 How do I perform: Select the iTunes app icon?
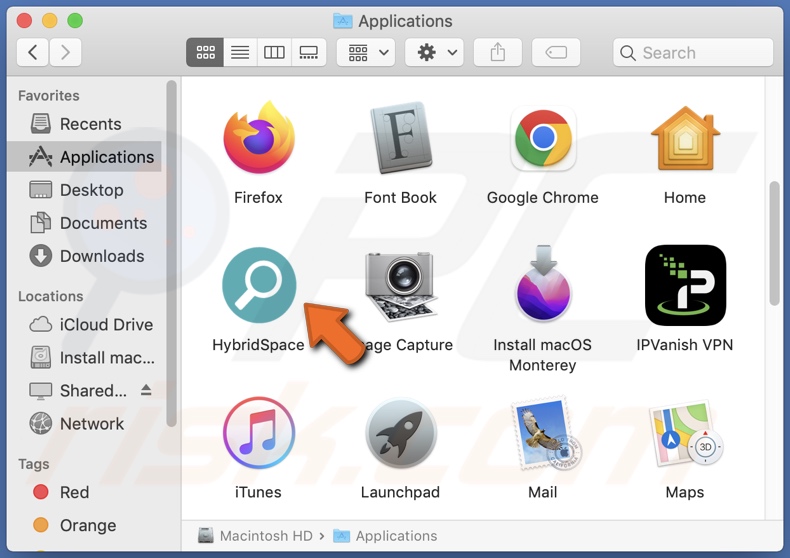259,433
